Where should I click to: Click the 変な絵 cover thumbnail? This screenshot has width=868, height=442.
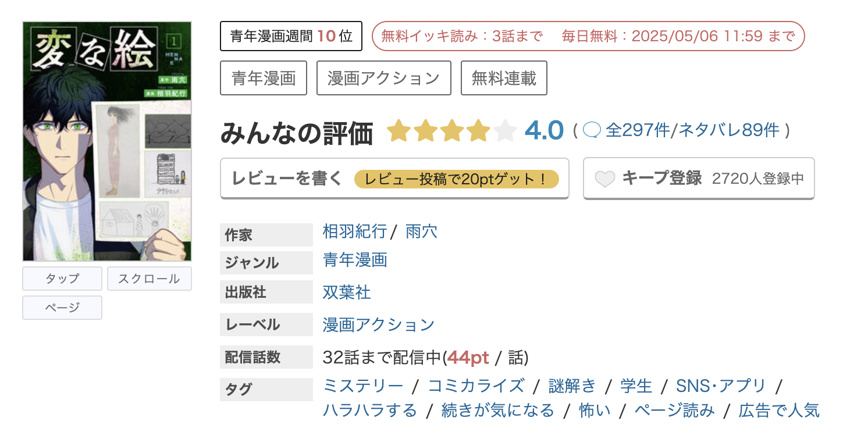(106, 141)
